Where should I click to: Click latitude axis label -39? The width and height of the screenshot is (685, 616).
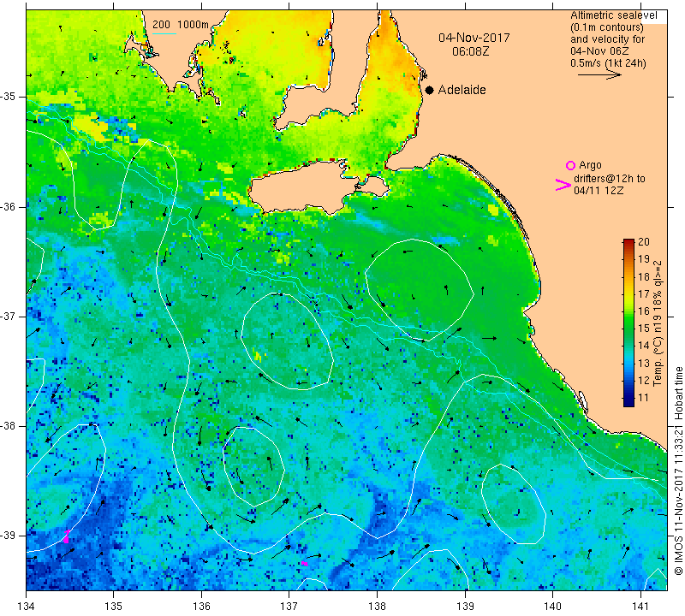[9, 536]
